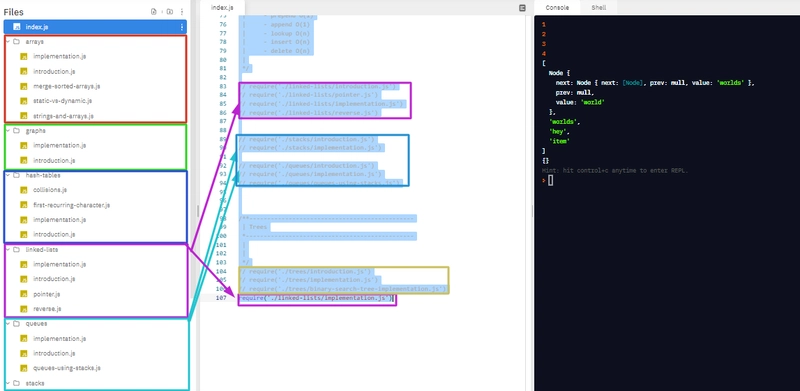Open static-vs-dynamic.js file
The image size is (800, 391).
(x=63, y=101)
